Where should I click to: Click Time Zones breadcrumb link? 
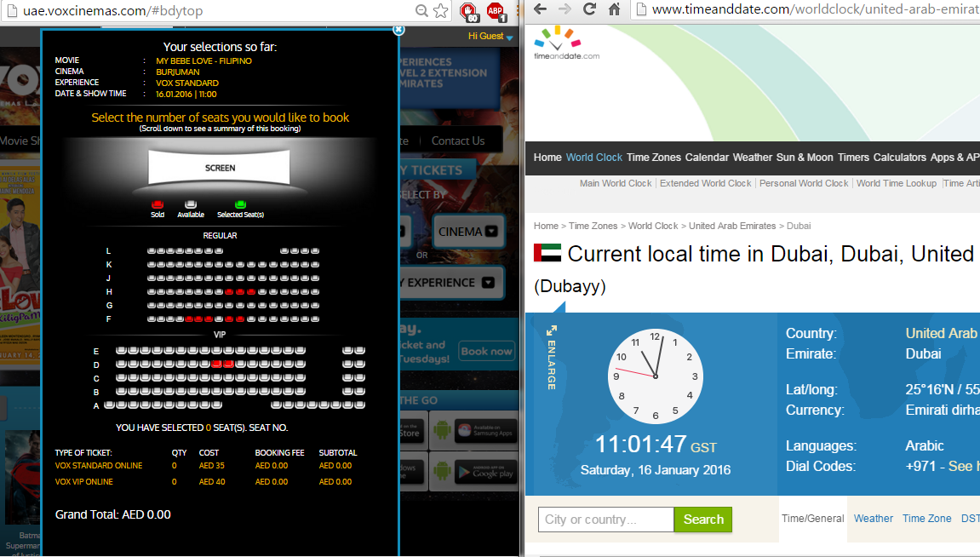593,226
